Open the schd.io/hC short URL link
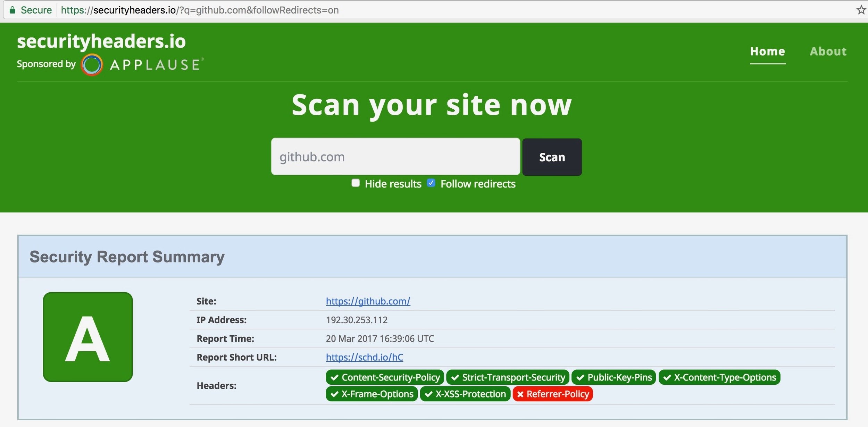The width and height of the screenshot is (868, 427). pos(364,357)
